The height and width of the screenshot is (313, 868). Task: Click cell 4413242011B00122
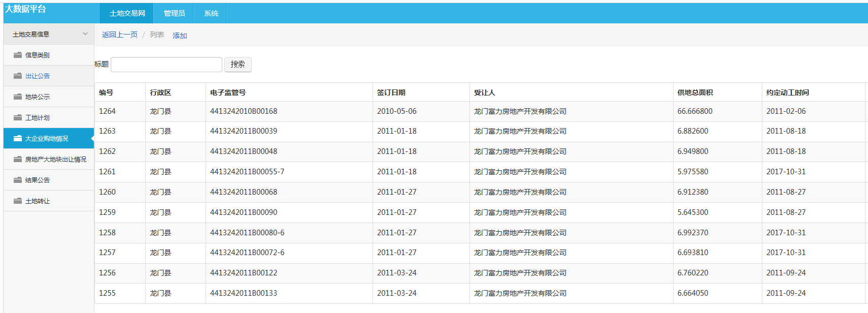click(244, 273)
